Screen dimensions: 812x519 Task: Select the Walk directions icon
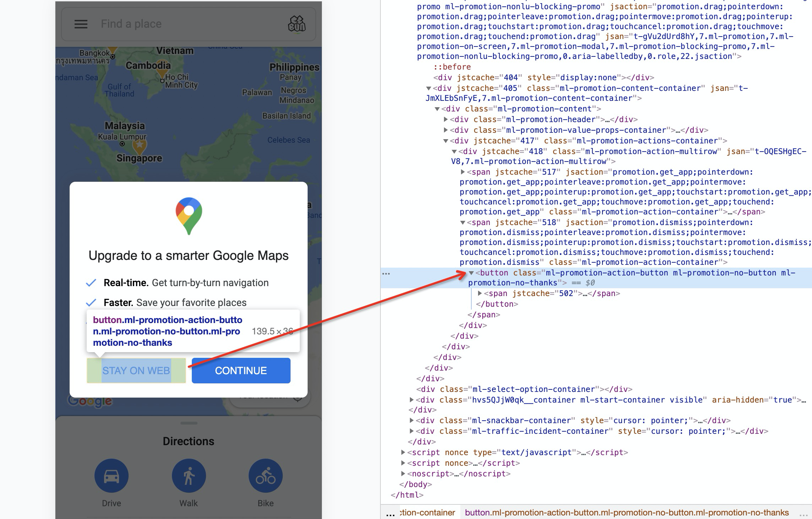(189, 476)
